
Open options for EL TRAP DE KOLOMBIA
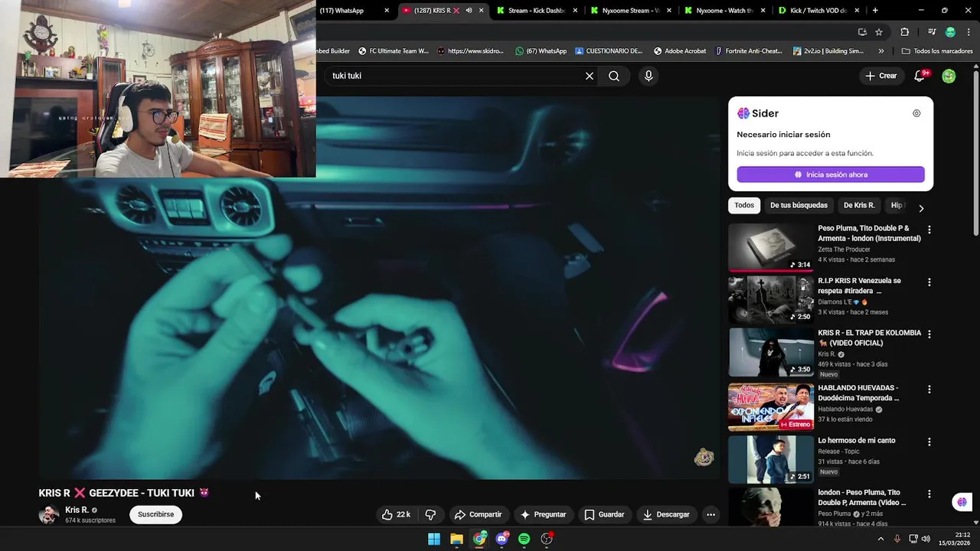[929, 334]
